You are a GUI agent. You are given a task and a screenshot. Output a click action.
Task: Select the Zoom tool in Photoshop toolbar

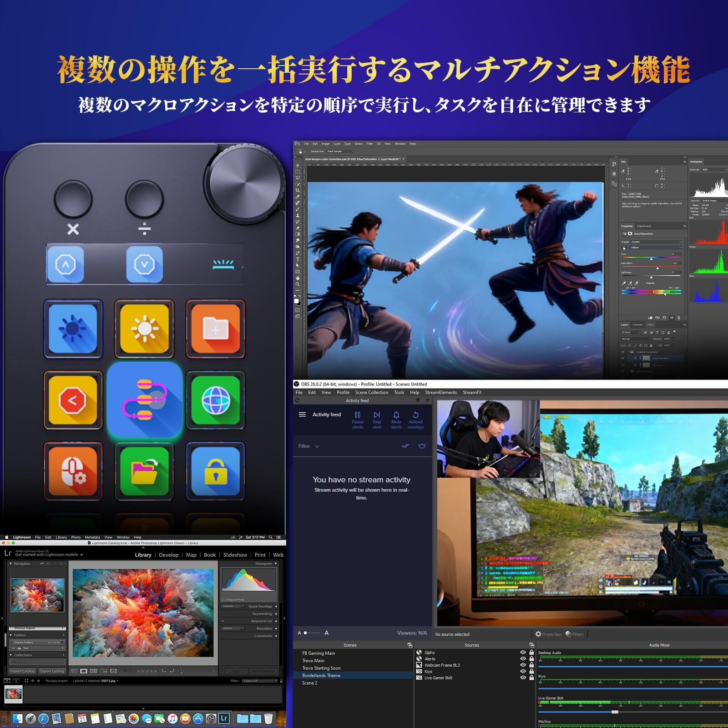[298, 284]
